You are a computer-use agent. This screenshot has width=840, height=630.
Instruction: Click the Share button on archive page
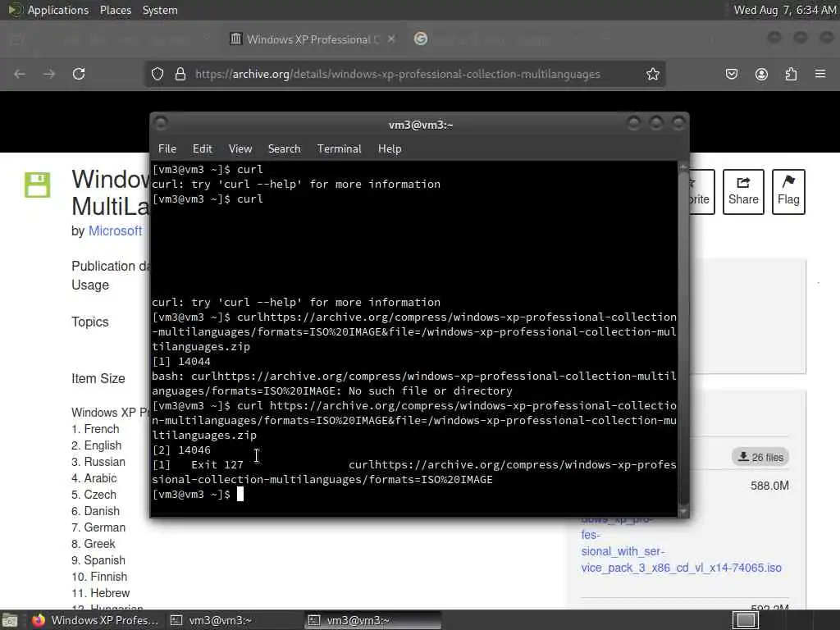(743, 192)
